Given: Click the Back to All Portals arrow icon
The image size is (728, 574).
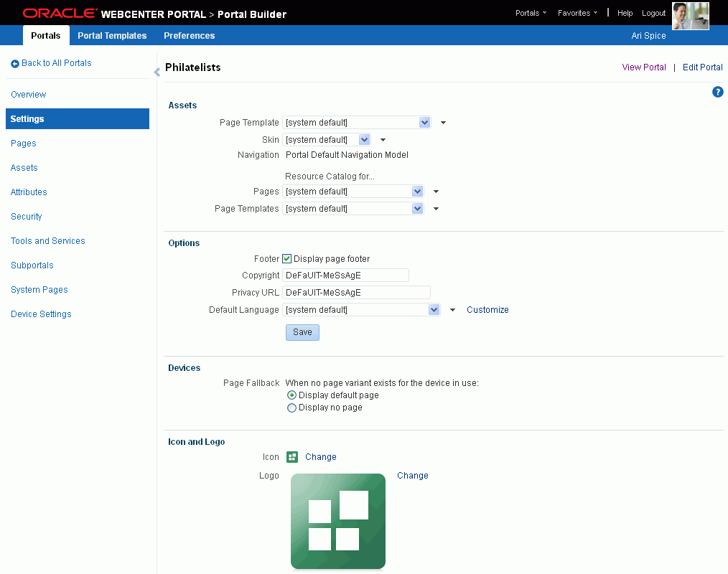Looking at the screenshot, I should [x=15, y=64].
